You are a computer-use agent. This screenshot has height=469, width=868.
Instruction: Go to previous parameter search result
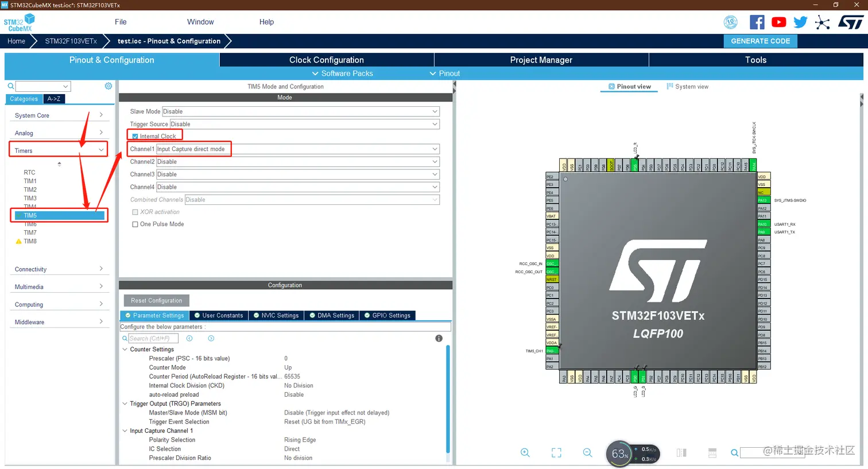pos(189,339)
